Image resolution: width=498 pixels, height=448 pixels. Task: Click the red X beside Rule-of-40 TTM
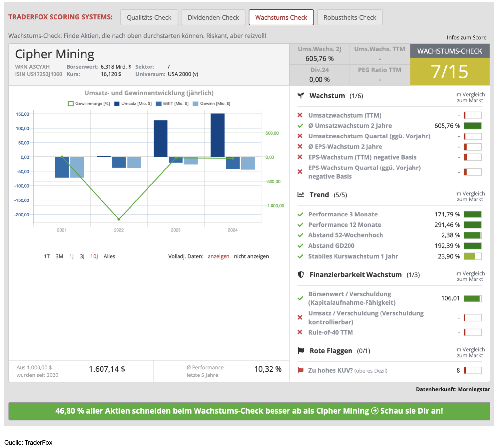[x=300, y=332]
